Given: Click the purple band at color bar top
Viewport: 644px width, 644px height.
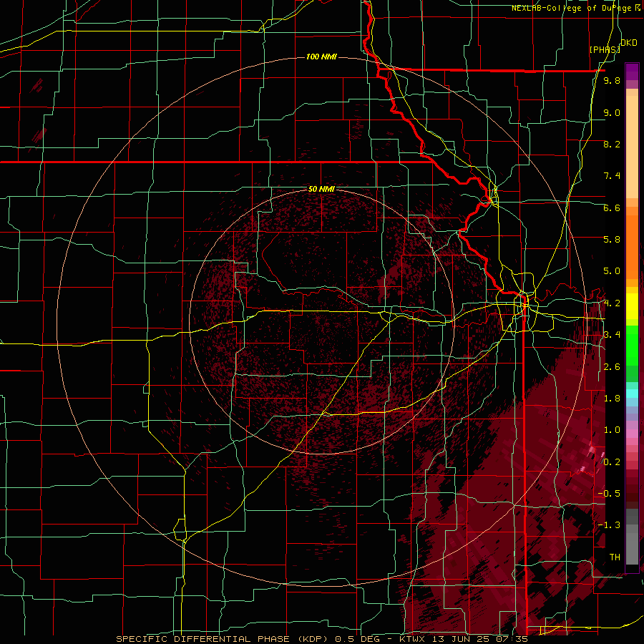Looking at the screenshot, I should click(632, 72).
